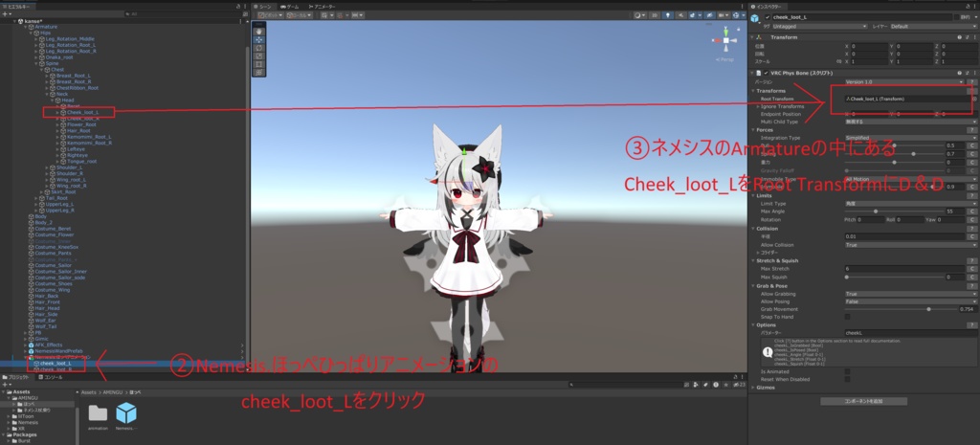Viewport: 980px width, 445px height.
Task: Switch to the コンソール (Console) tab
Action: 51,377
